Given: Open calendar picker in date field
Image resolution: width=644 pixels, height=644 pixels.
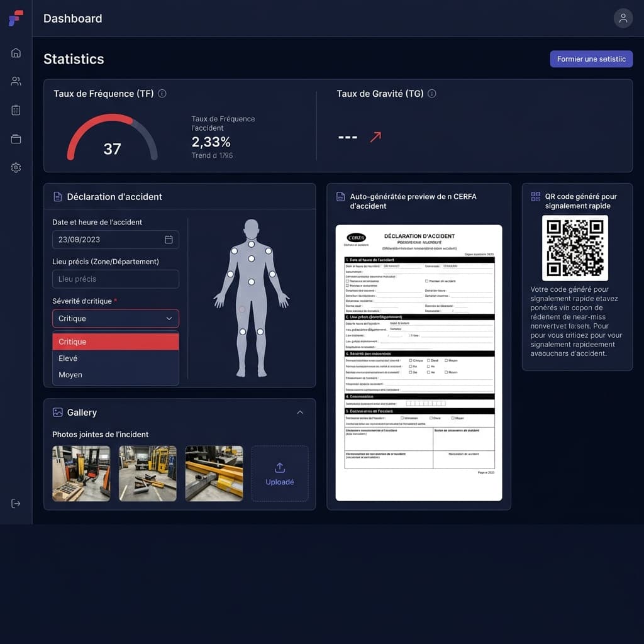Looking at the screenshot, I should (x=169, y=240).
